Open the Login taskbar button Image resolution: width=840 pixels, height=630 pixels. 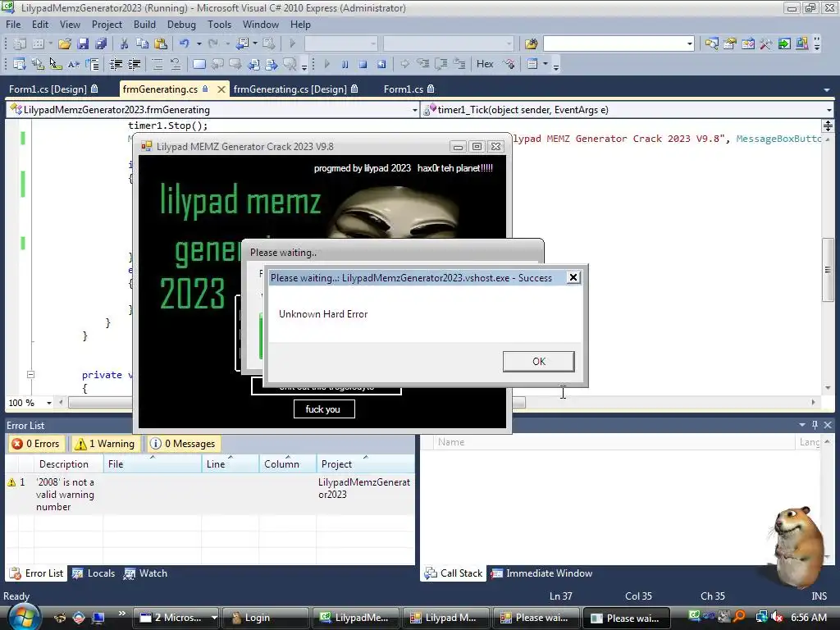(265, 618)
